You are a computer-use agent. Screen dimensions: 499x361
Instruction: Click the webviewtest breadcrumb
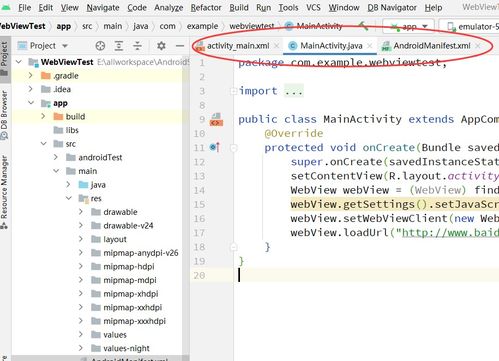pos(252,26)
